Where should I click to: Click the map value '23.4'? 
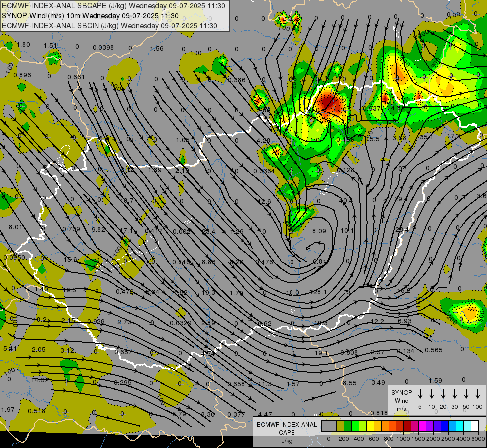208,231
